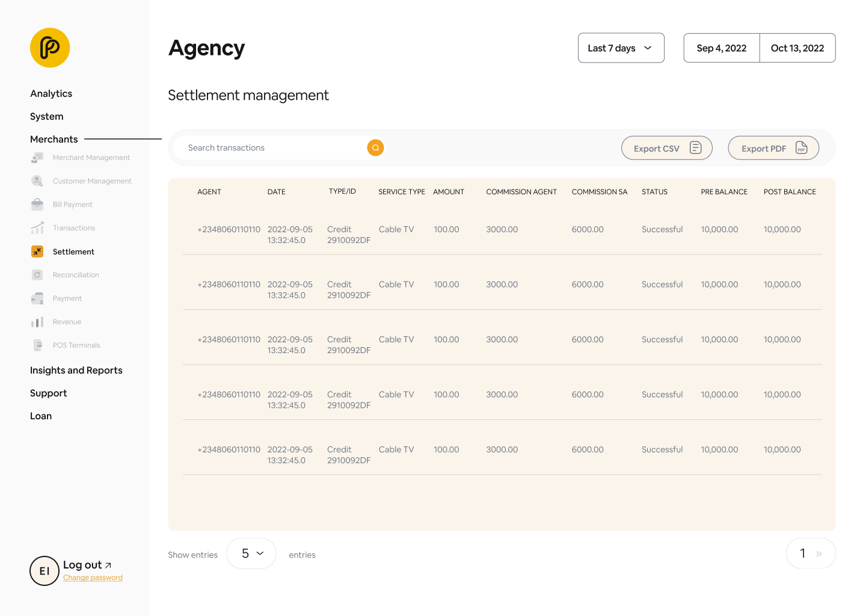Open the Loan menu section
The image size is (866, 616).
(41, 416)
